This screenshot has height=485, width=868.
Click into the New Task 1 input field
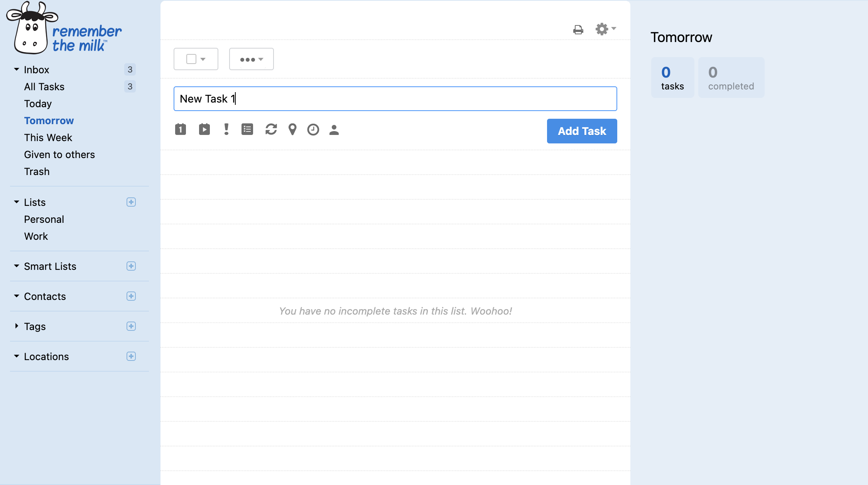coord(395,99)
